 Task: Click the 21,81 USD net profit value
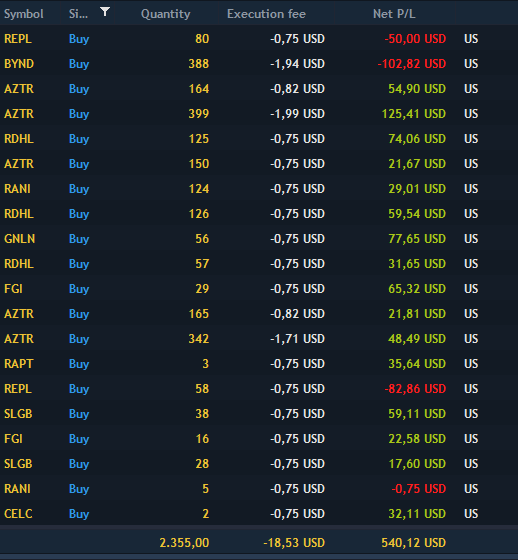tap(417, 314)
